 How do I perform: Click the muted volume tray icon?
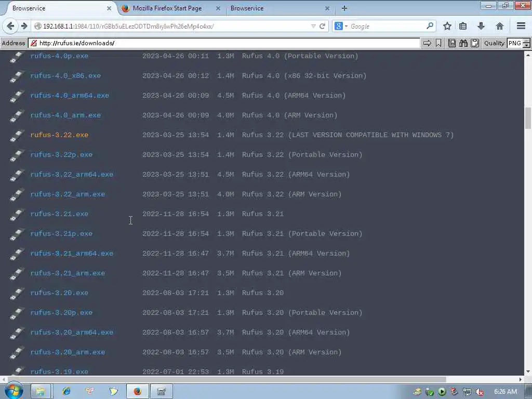pyautogui.click(x=480, y=392)
